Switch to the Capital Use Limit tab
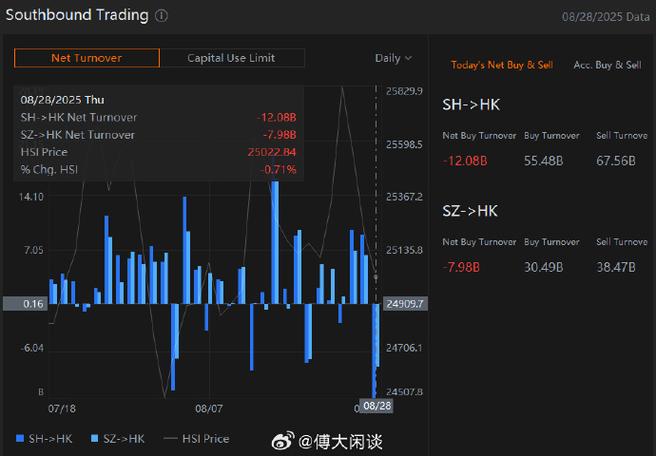Screen dimensions: 656x456 [x=231, y=58]
